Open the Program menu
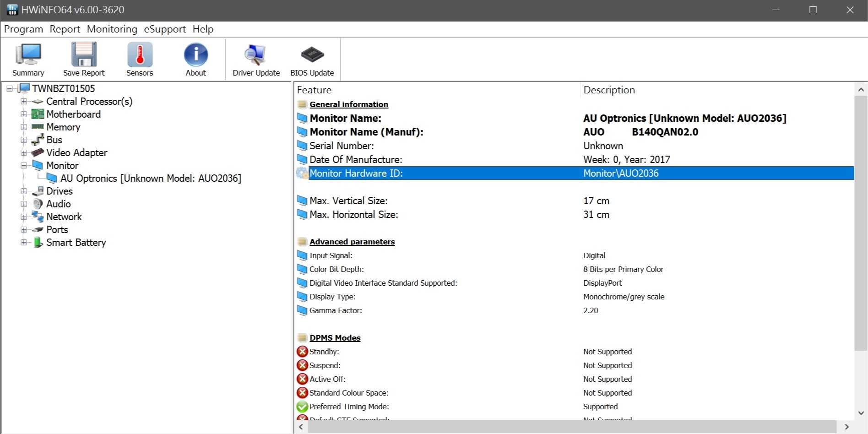Image resolution: width=868 pixels, height=434 pixels. (23, 29)
